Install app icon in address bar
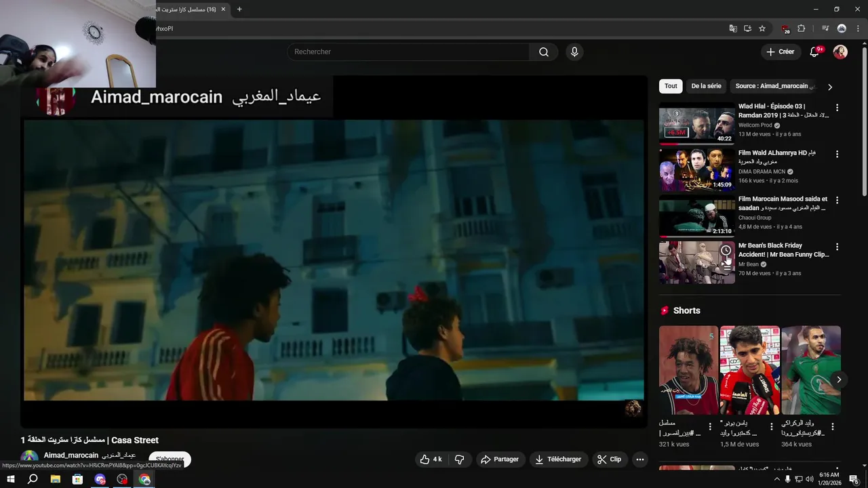868x488 pixels. tap(747, 28)
